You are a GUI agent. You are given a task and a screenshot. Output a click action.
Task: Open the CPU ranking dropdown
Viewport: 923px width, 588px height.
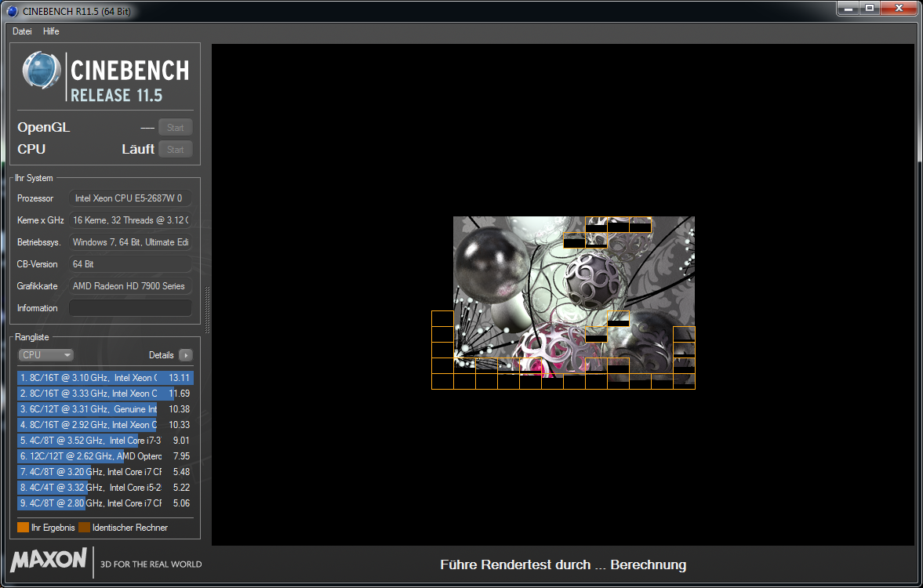(x=46, y=355)
